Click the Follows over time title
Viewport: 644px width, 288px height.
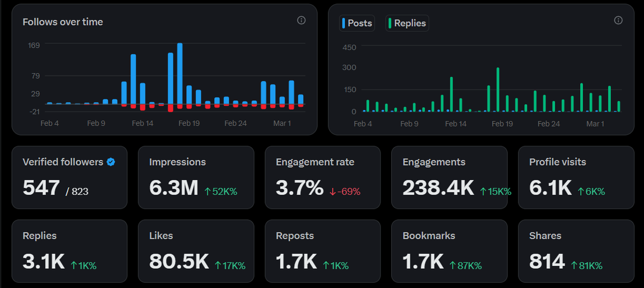point(63,22)
